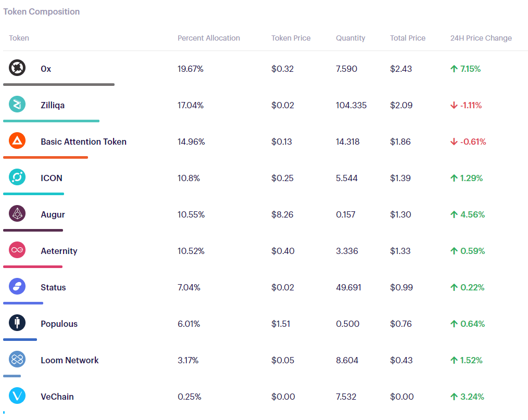
Task: Open the Augur token name
Action: pos(53,215)
